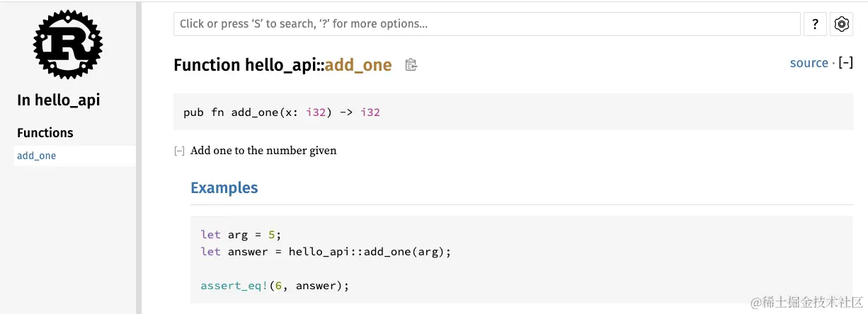Image resolution: width=868 pixels, height=314 pixels.
Task: Open the source link for add_one
Action: click(809, 63)
